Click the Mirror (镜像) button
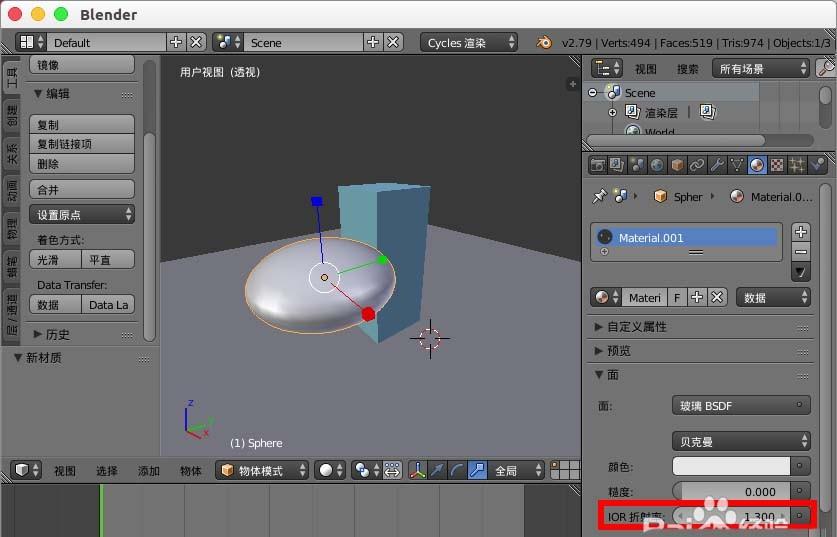This screenshot has width=837, height=537. (x=82, y=65)
